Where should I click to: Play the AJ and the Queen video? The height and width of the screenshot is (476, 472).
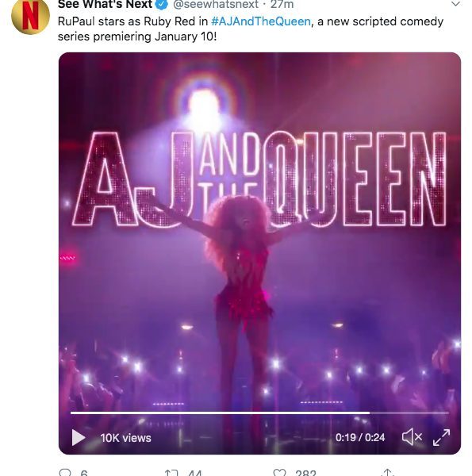tap(78, 437)
